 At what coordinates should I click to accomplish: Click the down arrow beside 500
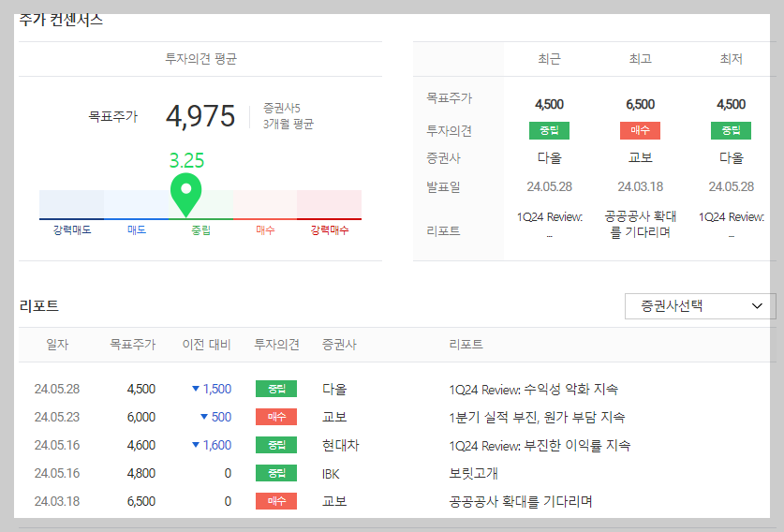tap(204, 417)
